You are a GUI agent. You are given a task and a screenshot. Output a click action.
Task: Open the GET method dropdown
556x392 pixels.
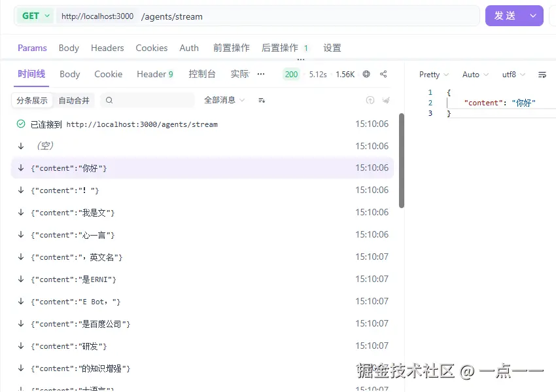35,16
